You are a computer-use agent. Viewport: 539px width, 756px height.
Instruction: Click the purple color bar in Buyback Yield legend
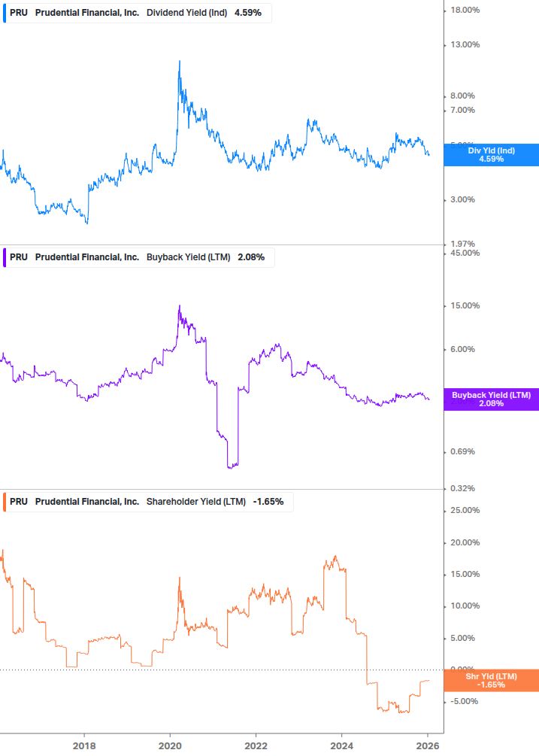pos(5,257)
